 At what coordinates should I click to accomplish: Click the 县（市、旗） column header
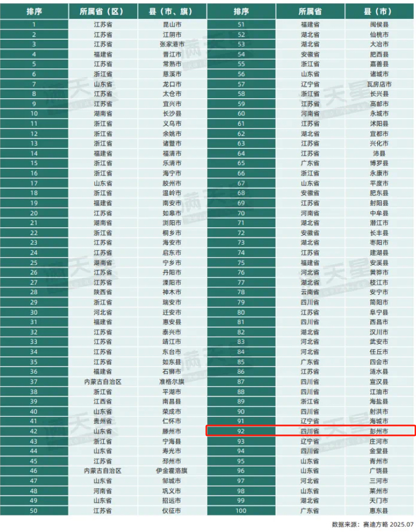tap(172, 11)
